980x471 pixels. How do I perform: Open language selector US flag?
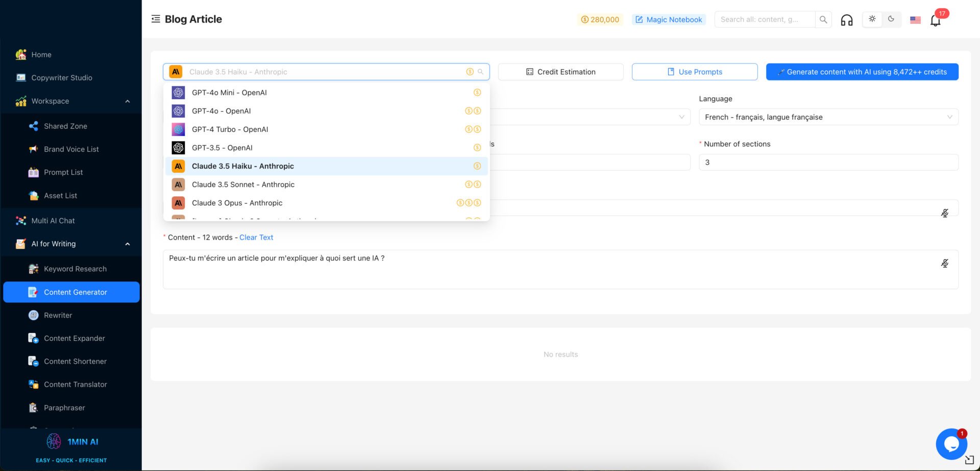click(x=915, y=20)
